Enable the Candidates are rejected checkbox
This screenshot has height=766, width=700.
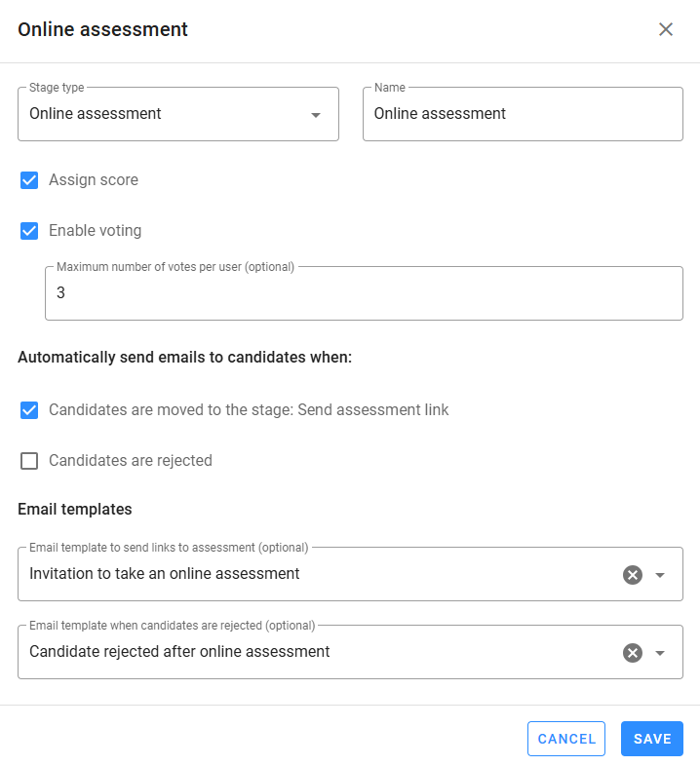[29, 461]
